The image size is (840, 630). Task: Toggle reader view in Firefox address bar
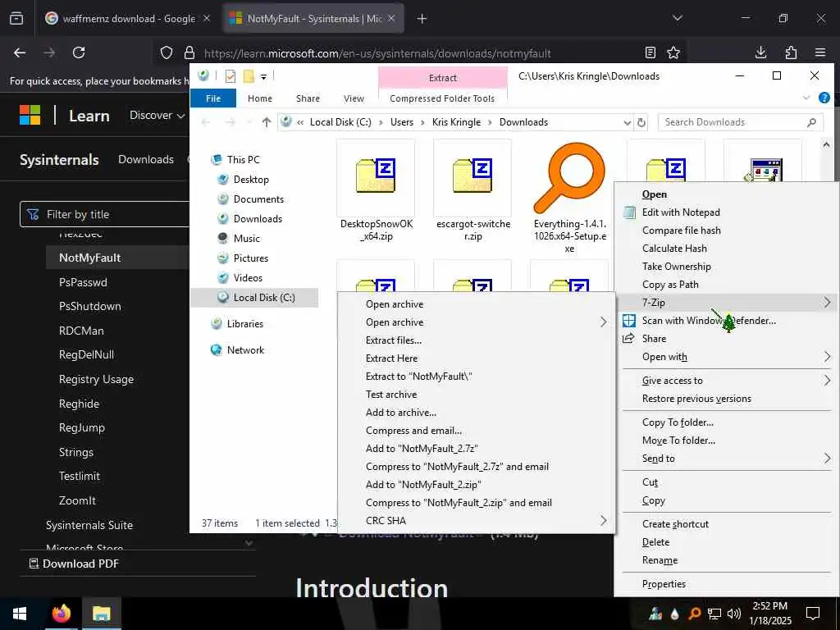[651, 52]
